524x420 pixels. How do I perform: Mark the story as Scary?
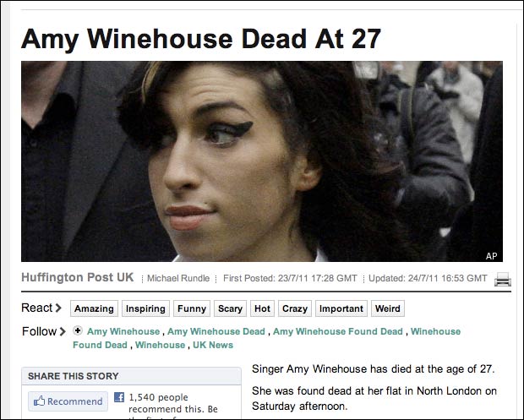pyautogui.click(x=230, y=308)
